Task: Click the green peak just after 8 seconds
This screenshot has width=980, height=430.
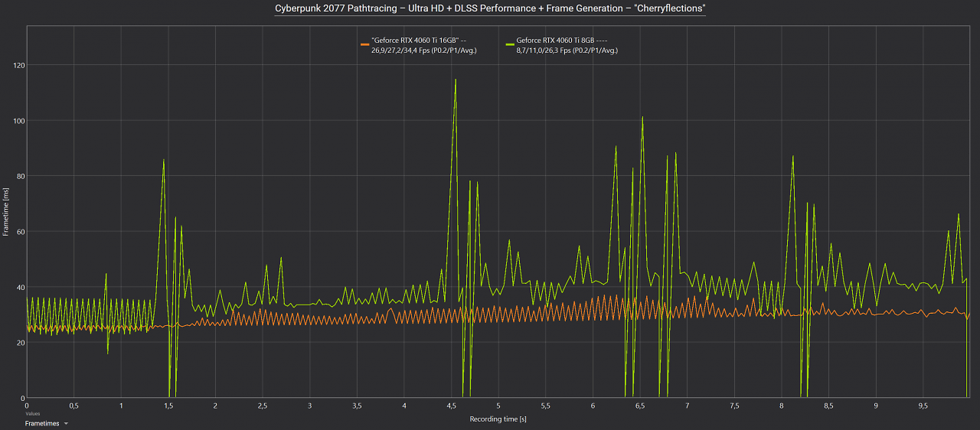Action: coord(792,157)
